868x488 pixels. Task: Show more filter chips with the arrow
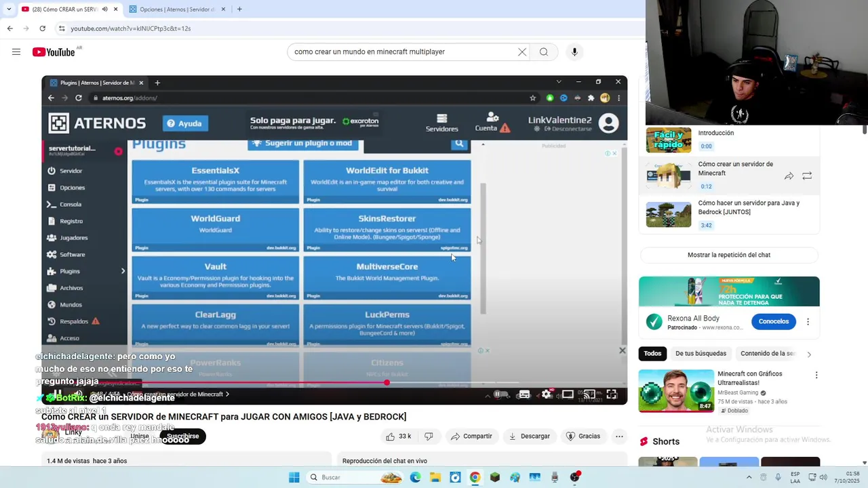[809, 354]
